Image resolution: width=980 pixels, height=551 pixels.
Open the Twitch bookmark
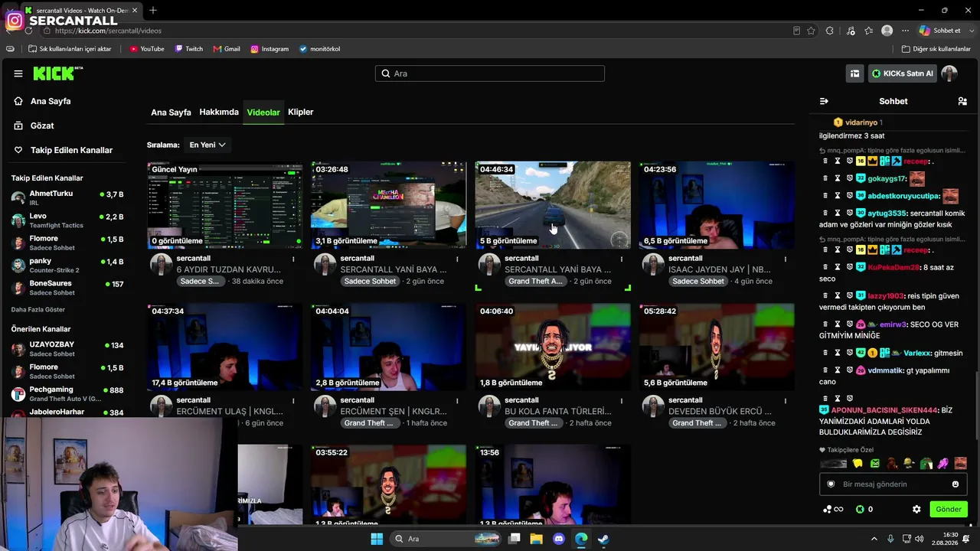click(188, 49)
